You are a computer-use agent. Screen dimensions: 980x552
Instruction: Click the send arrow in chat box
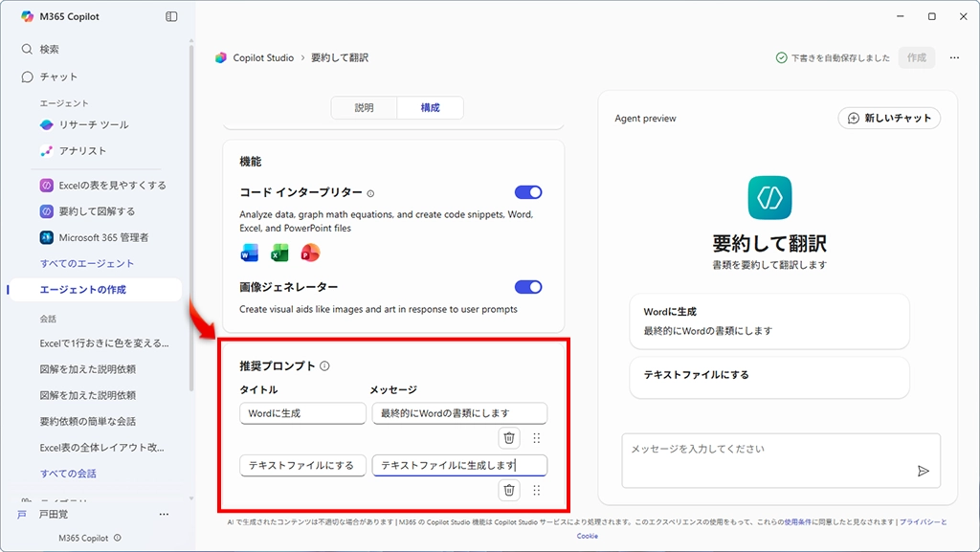point(923,471)
